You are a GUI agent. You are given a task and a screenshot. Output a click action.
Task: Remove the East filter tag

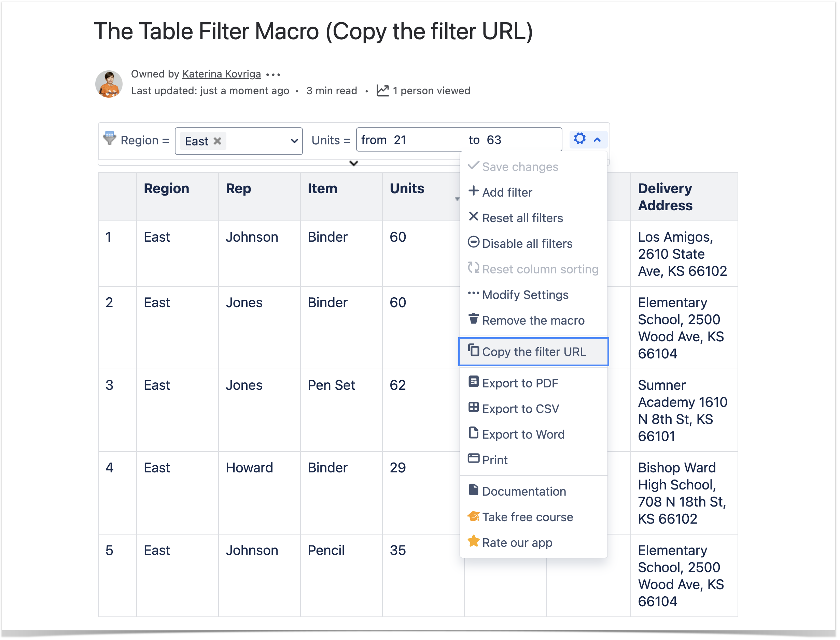pos(218,141)
